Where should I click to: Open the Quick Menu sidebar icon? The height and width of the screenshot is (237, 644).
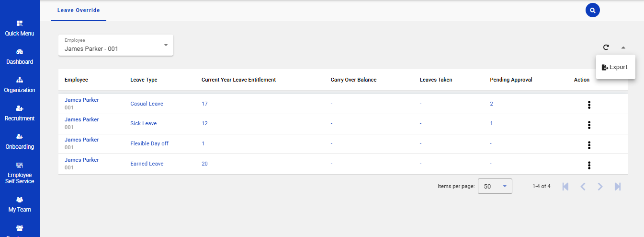pyautogui.click(x=20, y=28)
